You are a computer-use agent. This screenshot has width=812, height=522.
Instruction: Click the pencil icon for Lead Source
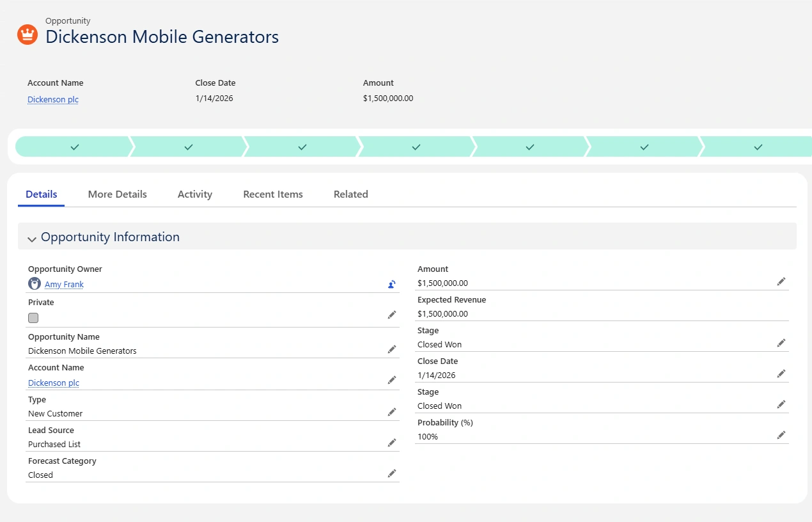pos(392,443)
